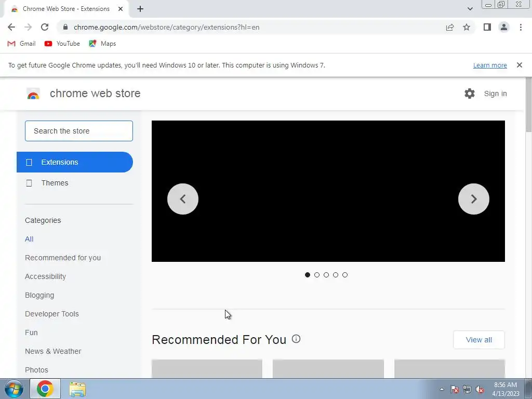Open the black featured carousel banner
Viewport: 532px width, 399px height.
[328, 191]
